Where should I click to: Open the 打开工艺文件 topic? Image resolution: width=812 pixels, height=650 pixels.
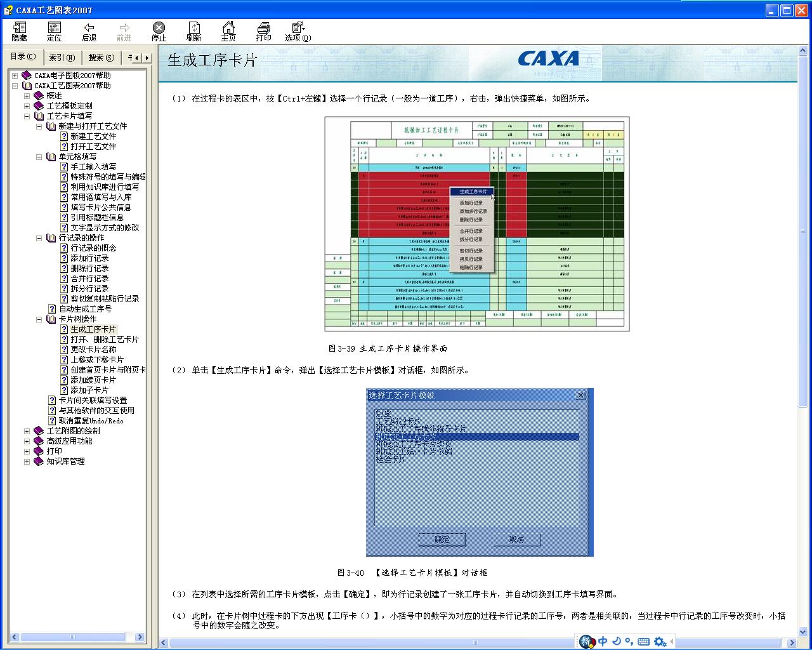click(93, 147)
